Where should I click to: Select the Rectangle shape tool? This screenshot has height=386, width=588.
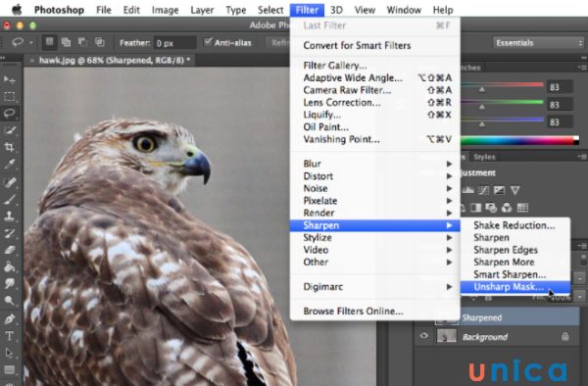10,370
